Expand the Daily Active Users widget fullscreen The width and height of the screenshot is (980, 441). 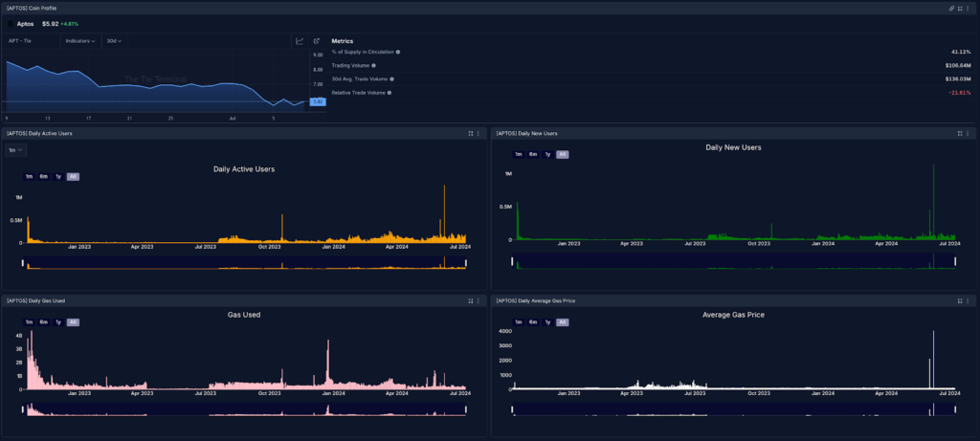470,133
